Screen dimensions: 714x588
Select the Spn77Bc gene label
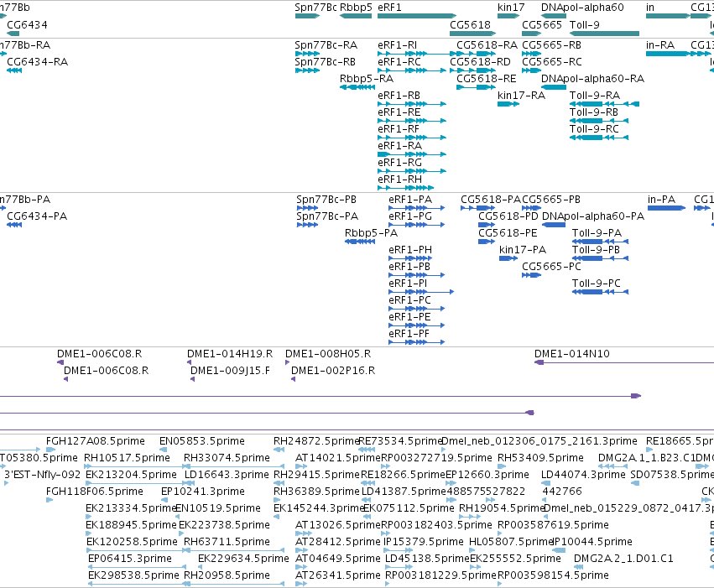315,8
